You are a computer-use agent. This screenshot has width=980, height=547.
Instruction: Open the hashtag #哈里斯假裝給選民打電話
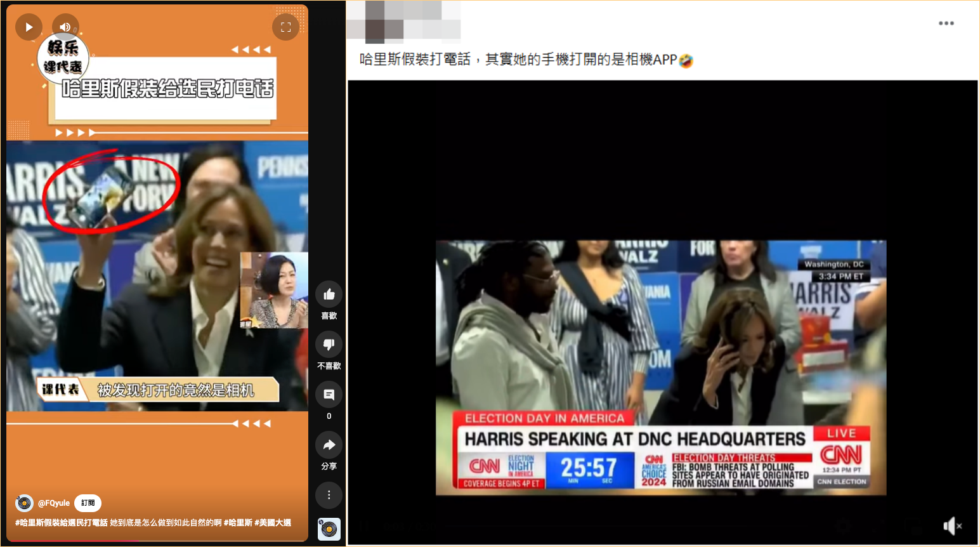62,523
